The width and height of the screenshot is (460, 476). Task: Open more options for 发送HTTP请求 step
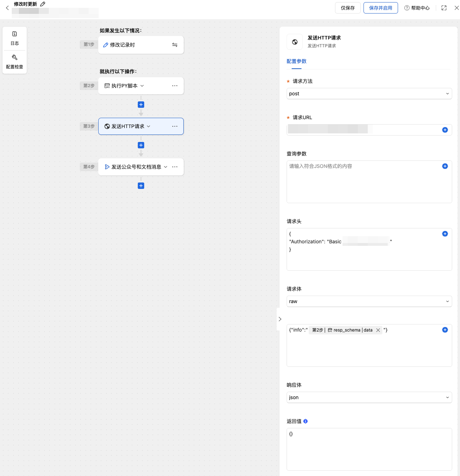coord(175,126)
